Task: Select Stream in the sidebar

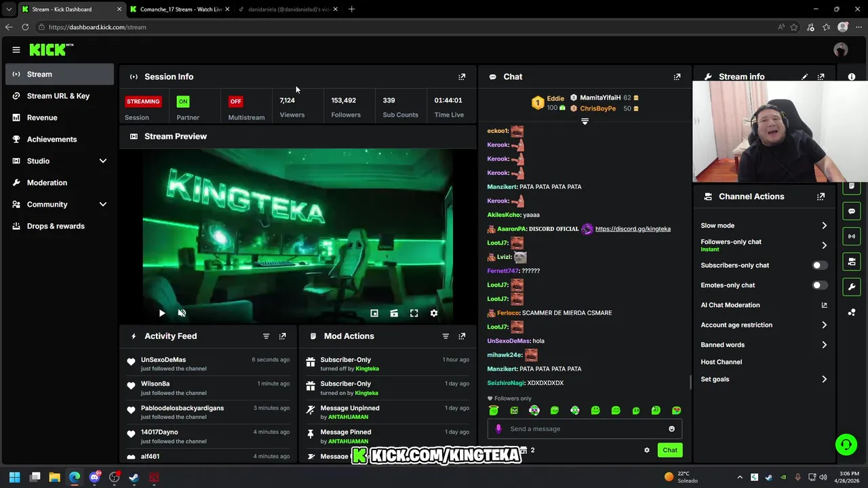Action: pyautogui.click(x=60, y=75)
